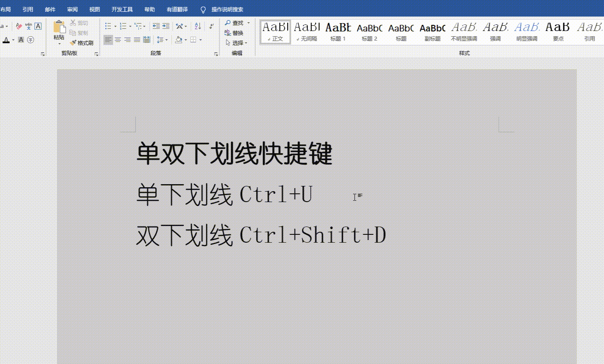Open the Replace dialog
The image size is (604, 364).
(x=237, y=33)
